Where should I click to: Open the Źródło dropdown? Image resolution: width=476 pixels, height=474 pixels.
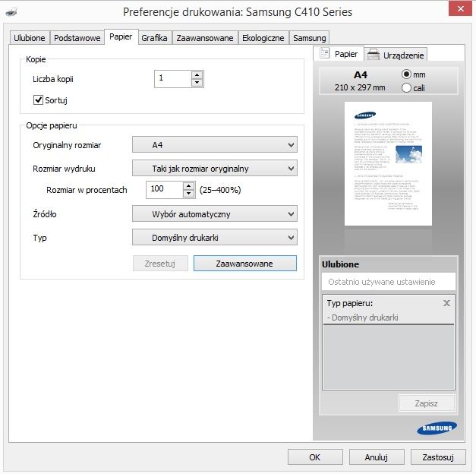click(x=215, y=214)
